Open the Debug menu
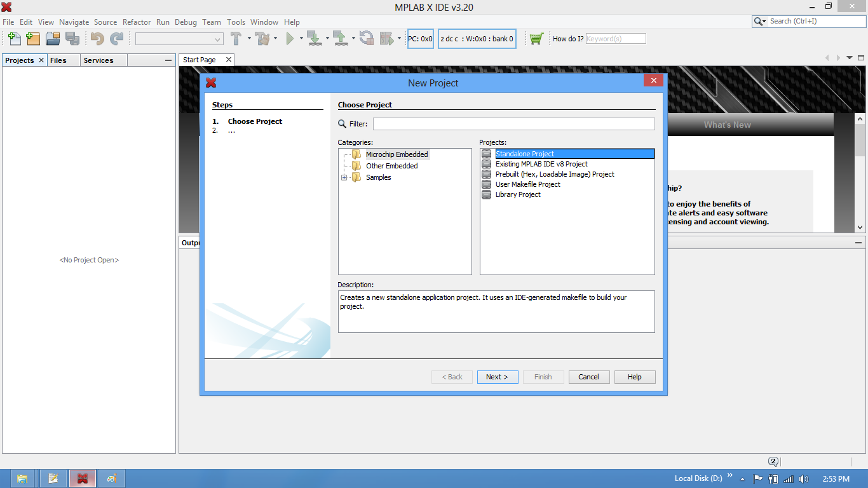The width and height of the screenshot is (868, 488). (186, 22)
